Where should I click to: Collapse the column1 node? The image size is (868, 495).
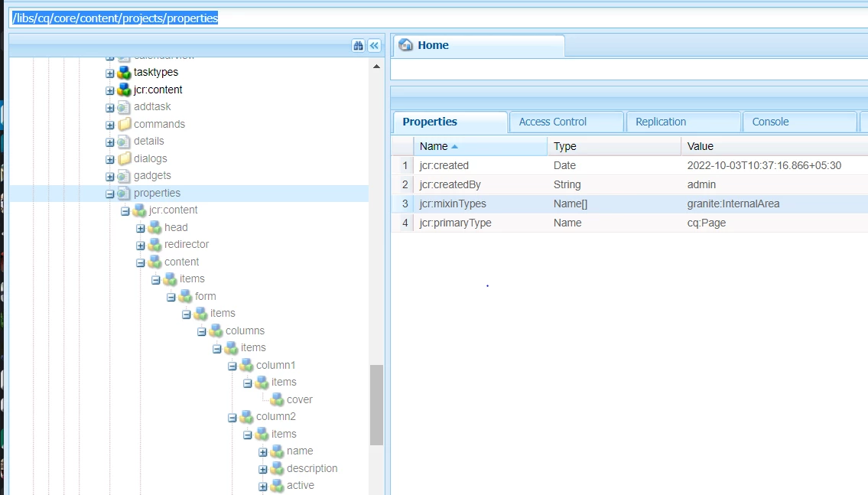(232, 366)
